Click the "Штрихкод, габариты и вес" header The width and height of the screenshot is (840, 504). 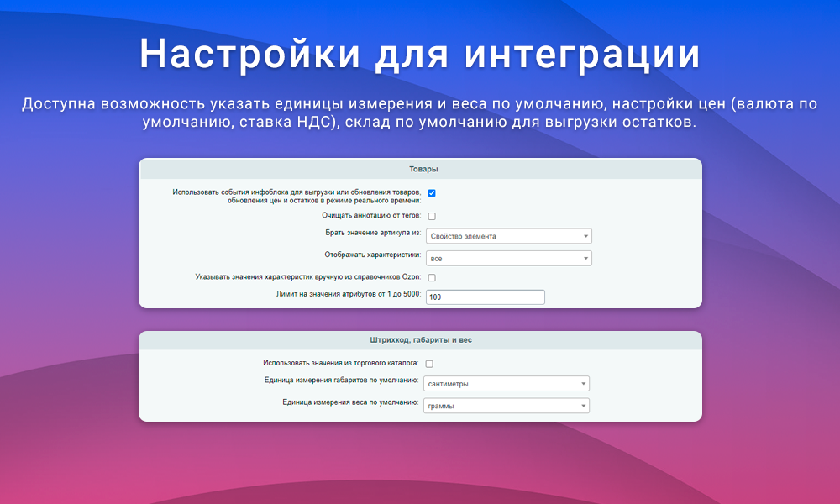point(420,341)
